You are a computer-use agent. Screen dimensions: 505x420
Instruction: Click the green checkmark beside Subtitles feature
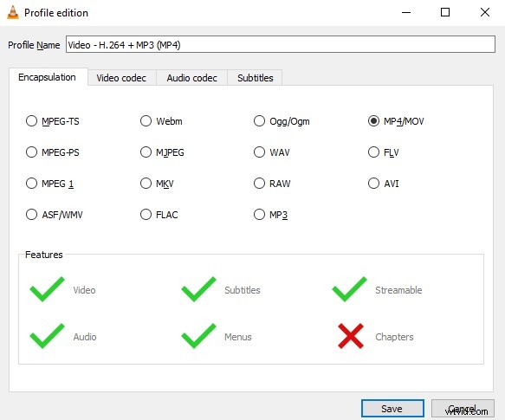198,289
